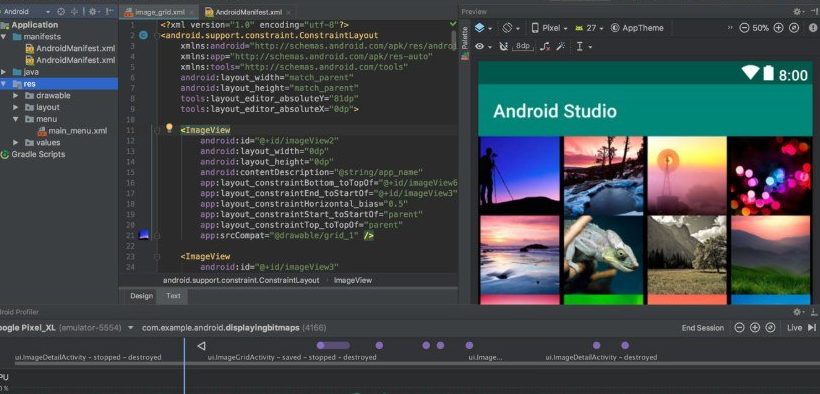Viewport: 820px width, 394px height.
Task: Select the first AndroidManifest.xml file in tree
Action: [70, 48]
